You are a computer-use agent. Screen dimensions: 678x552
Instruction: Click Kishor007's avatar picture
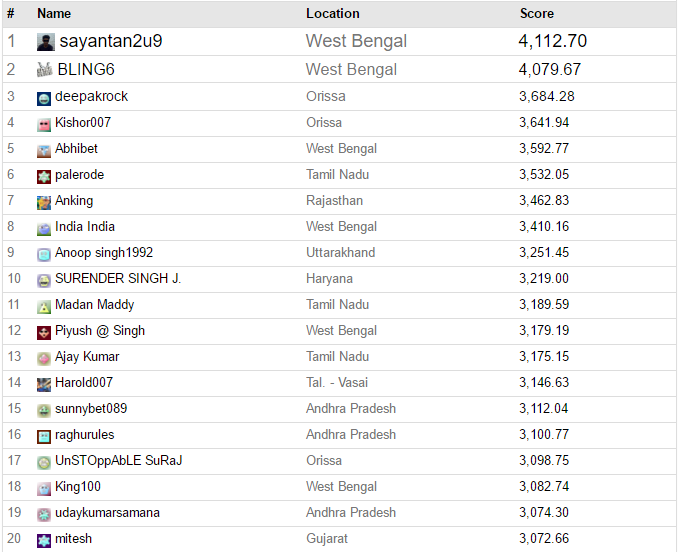44,124
